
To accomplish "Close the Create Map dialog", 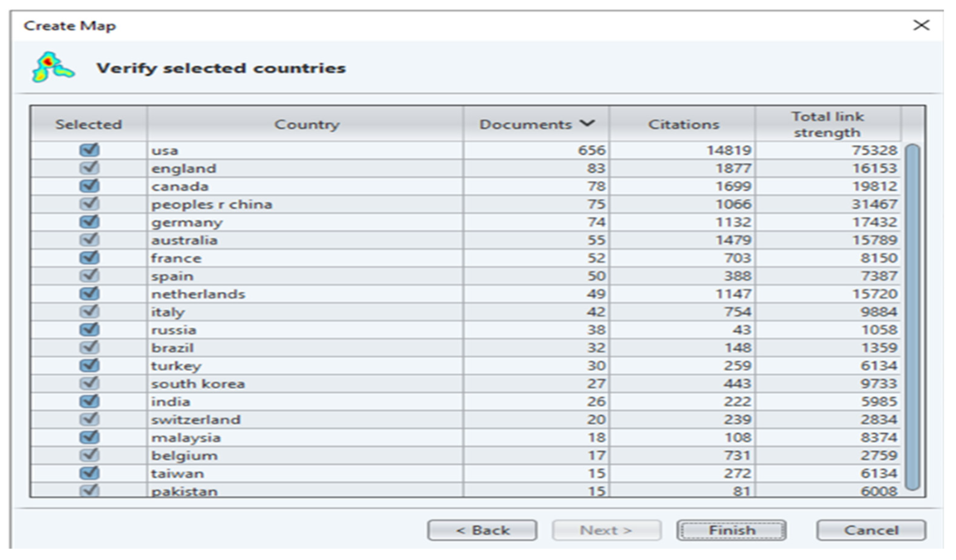I will [921, 26].
